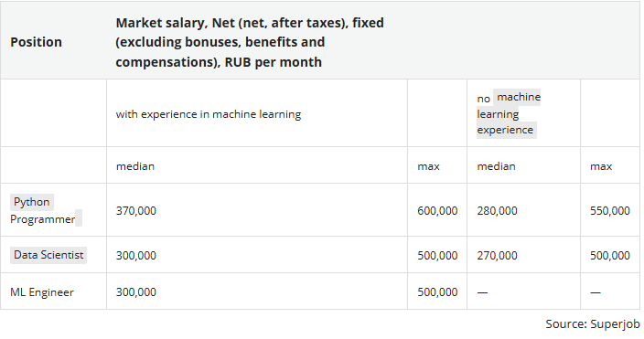Select the 270,000 Data Scientist median
Screen dimensions: 644x339
pyautogui.click(x=497, y=255)
